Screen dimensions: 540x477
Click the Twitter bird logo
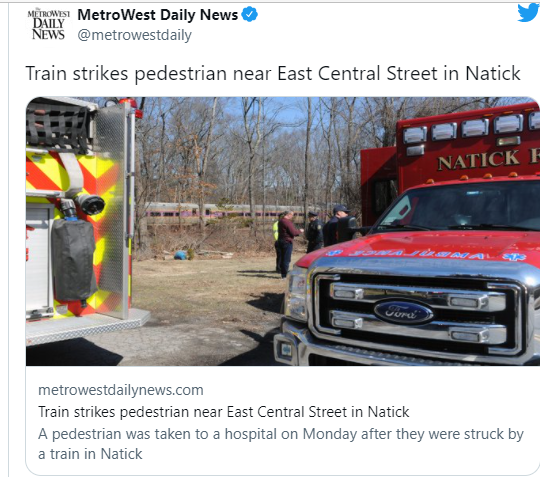pyautogui.click(x=529, y=13)
